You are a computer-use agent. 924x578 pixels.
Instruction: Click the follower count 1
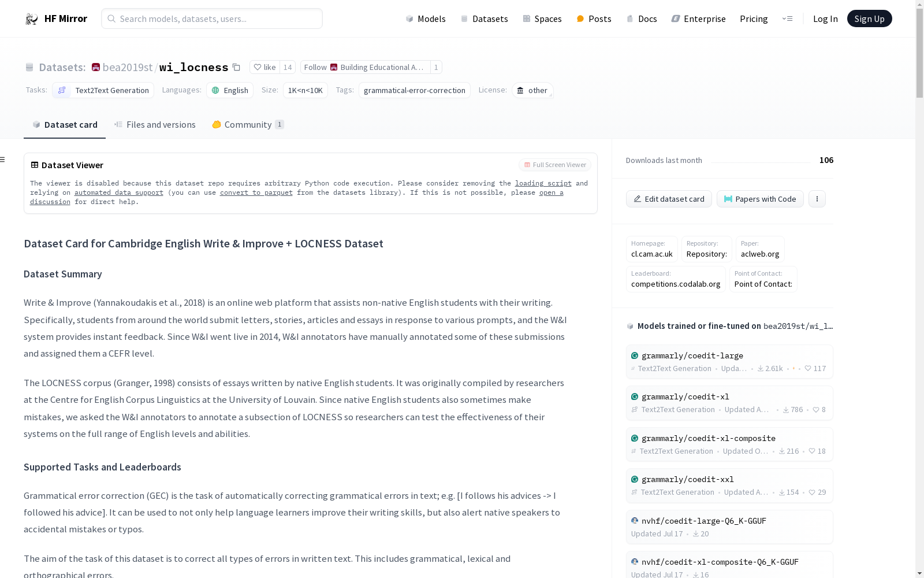(436, 67)
